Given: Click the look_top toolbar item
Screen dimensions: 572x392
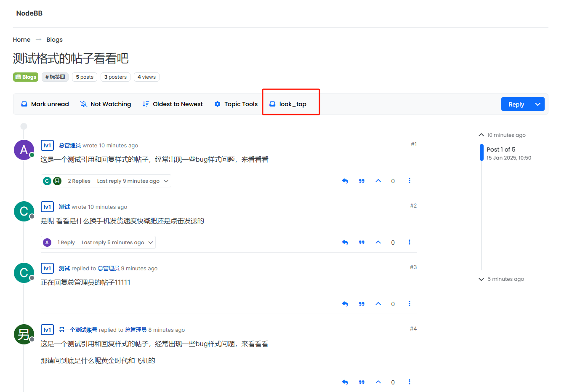Looking at the screenshot, I should 288,104.
